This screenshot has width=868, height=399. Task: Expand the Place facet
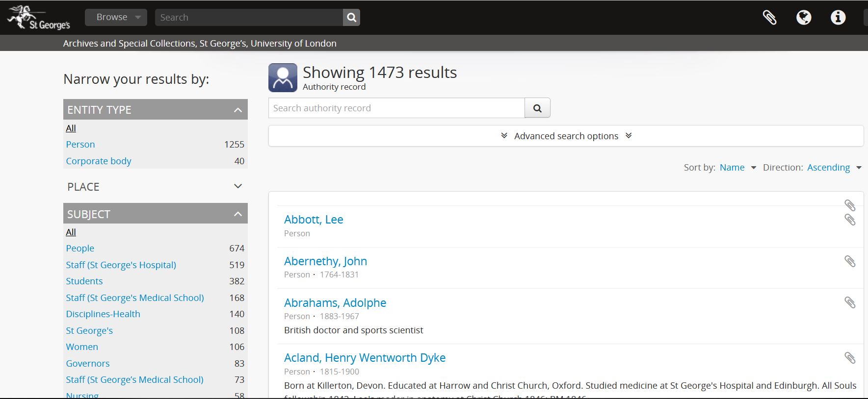tap(155, 187)
